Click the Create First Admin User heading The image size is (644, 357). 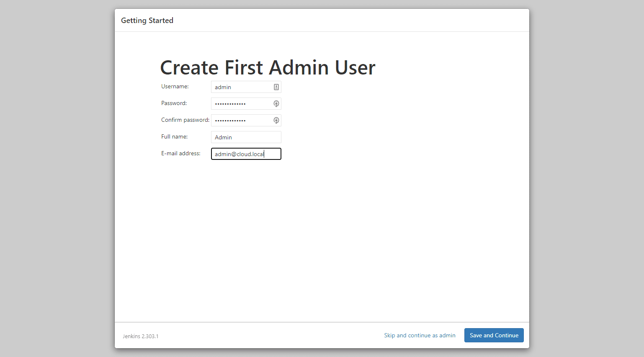(x=268, y=67)
